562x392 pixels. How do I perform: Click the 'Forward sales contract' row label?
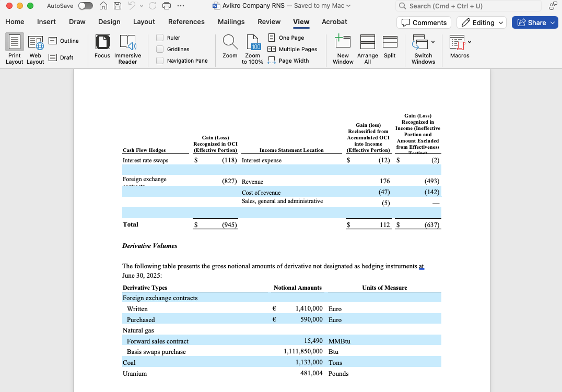coord(157,341)
